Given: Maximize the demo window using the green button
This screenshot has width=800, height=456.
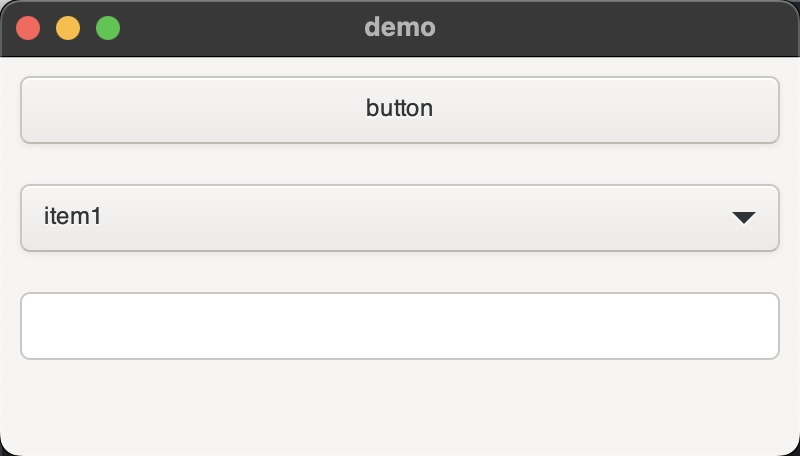Looking at the screenshot, I should (x=108, y=28).
